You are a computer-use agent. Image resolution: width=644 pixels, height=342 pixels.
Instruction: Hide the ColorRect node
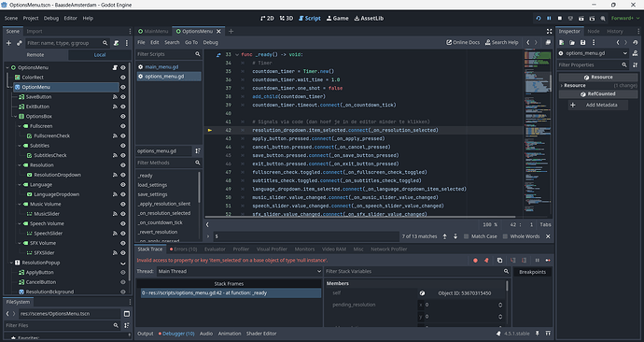(x=123, y=78)
